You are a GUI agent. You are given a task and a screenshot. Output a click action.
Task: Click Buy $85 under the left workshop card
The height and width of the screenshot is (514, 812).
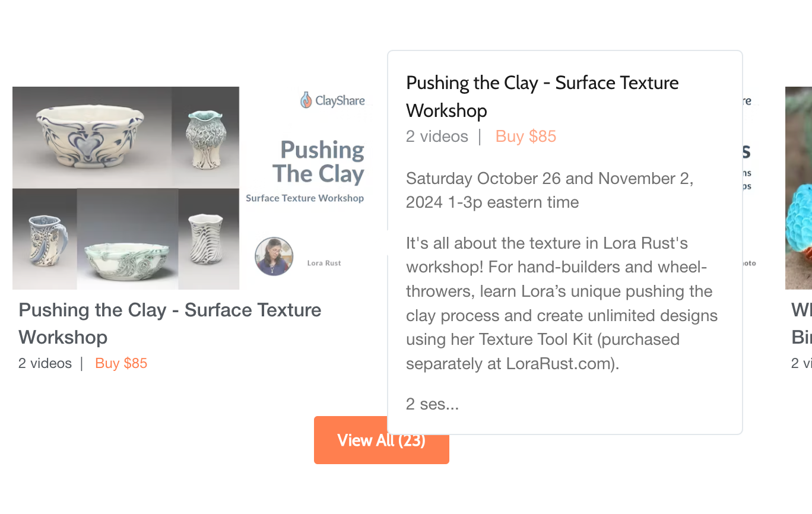[x=121, y=363]
